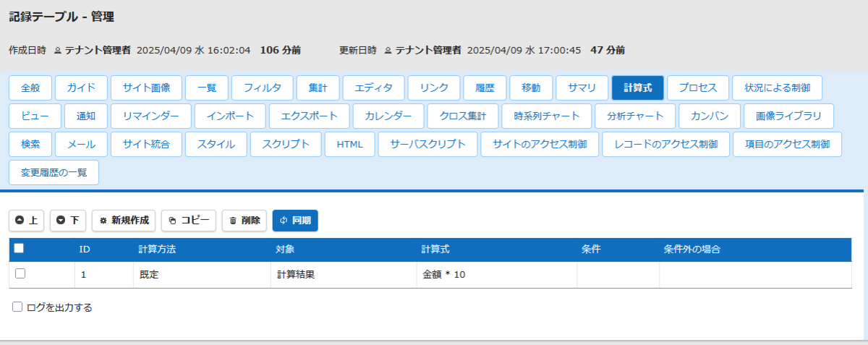868x345 pixels.
Task: Check the checkbox for formula row 1
Action: (x=20, y=273)
